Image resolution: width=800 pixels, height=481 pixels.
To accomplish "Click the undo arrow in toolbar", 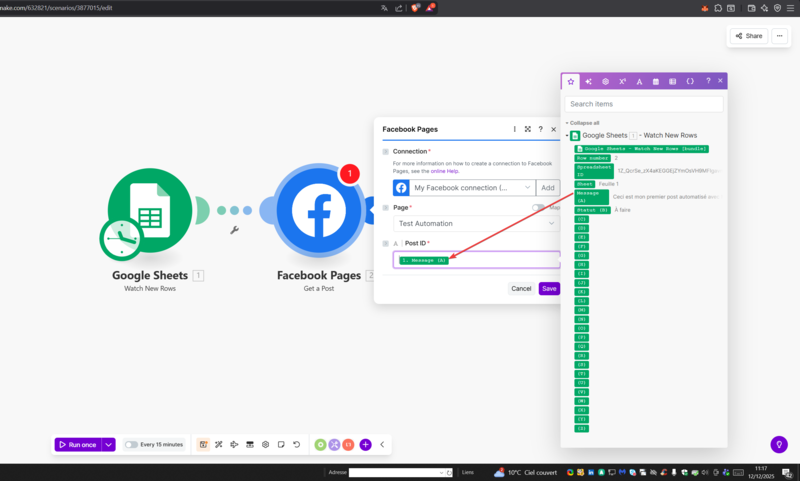I will [296, 445].
